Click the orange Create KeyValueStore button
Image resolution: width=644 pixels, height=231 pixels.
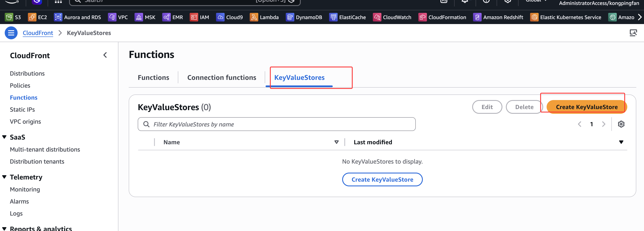coord(587,107)
